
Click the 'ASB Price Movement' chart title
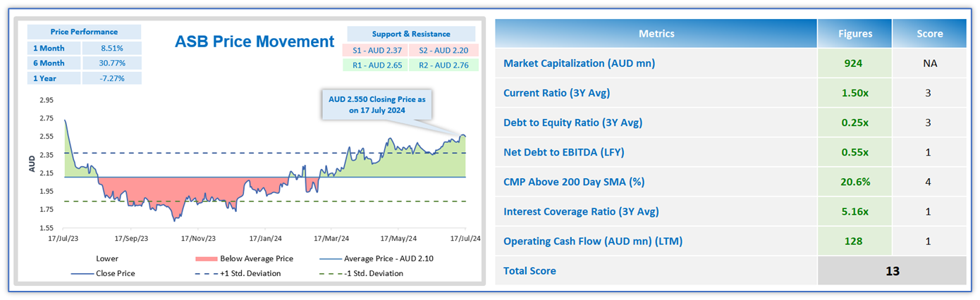[255, 42]
